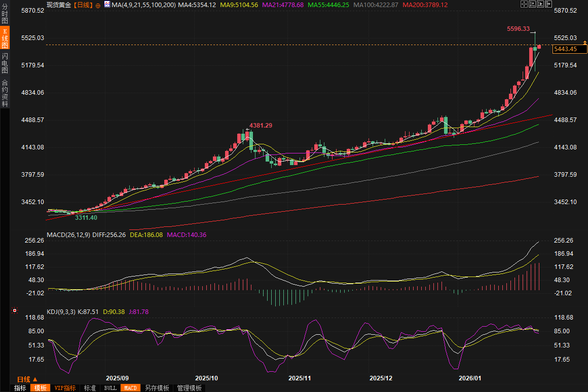Click the second top-right chart toolbar icon
This screenshot has width=588, height=392.
point(532,4)
